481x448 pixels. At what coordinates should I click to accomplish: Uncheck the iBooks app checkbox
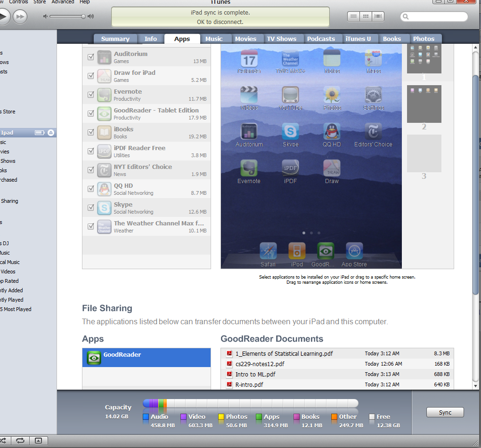coord(91,132)
